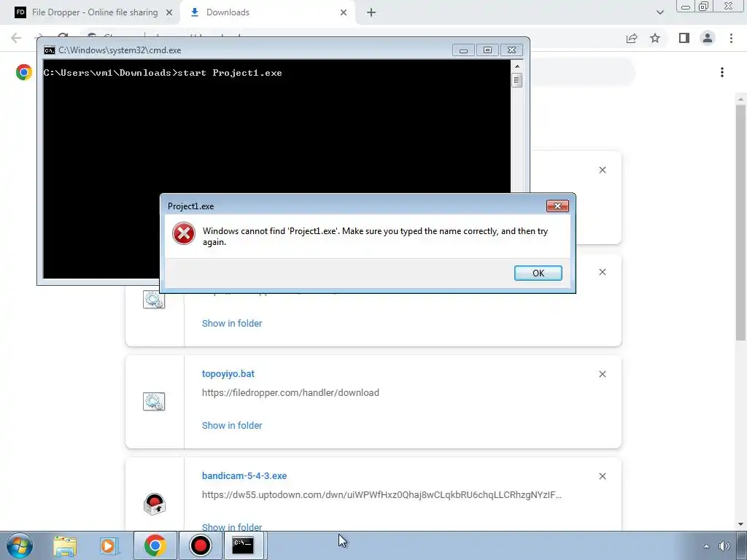Show topoyiyo.bat in folder
The image size is (747, 560).
coord(232,425)
